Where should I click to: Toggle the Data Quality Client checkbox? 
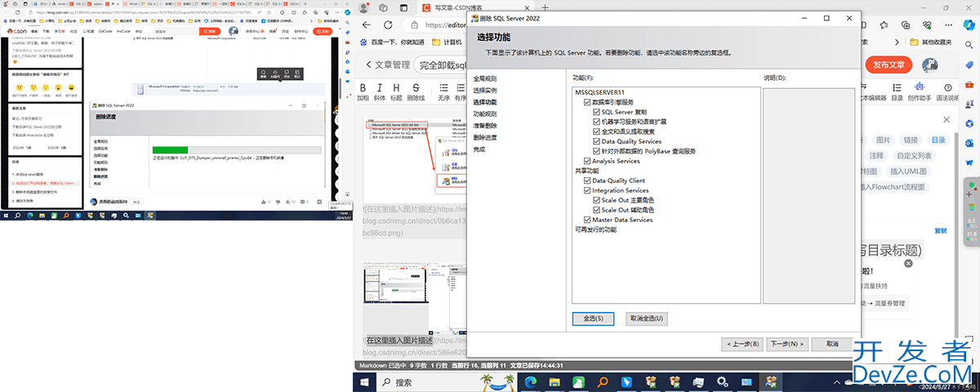coord(587,180)
